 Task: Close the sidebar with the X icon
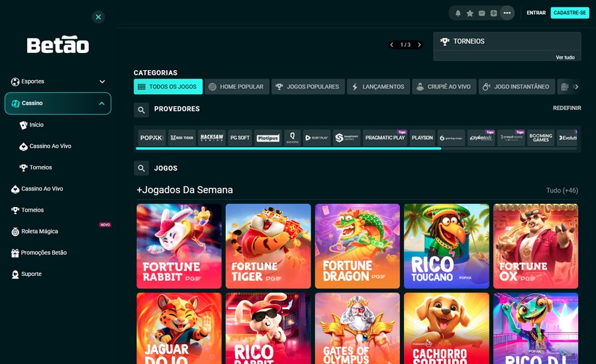pos(99,17)
